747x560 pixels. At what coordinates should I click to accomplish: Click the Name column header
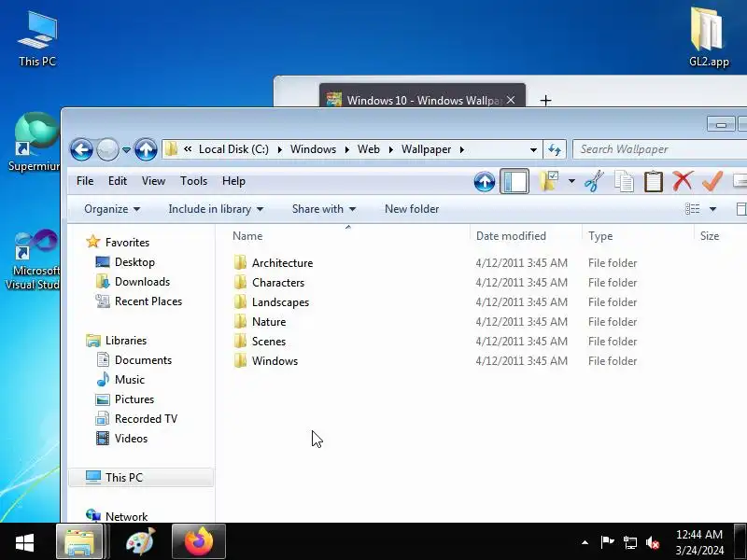(349, 236)
